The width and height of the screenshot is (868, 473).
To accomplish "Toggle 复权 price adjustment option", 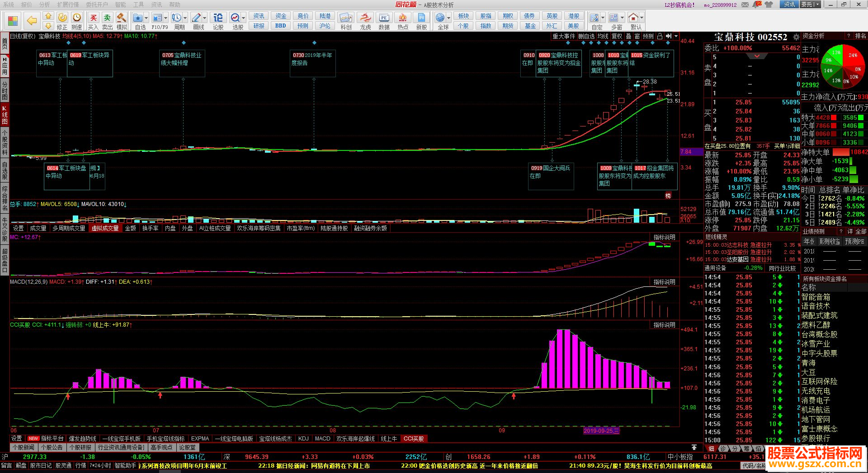I will coord(617,36).
